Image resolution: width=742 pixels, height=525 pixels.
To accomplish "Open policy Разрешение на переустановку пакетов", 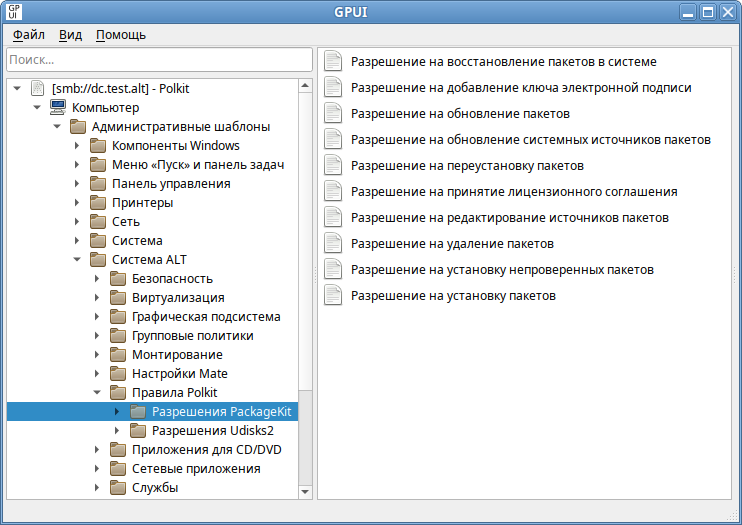I will click(x=467, y=166).
